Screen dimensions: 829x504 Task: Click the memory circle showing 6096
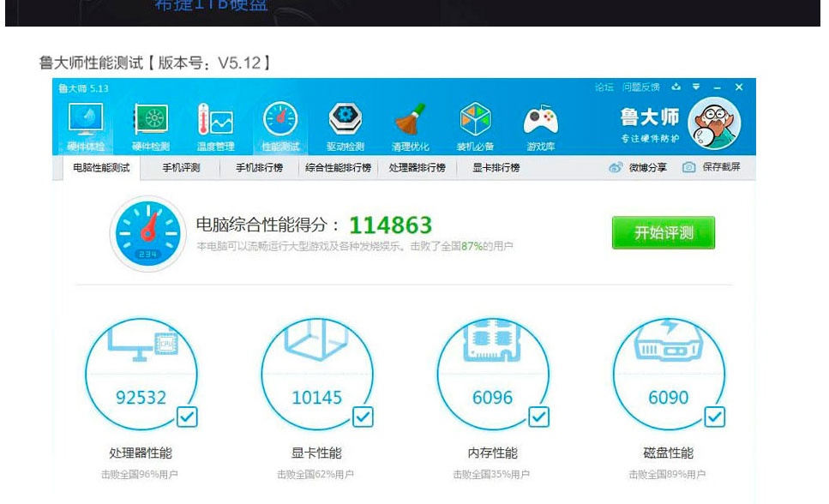[x=493, y=374]
